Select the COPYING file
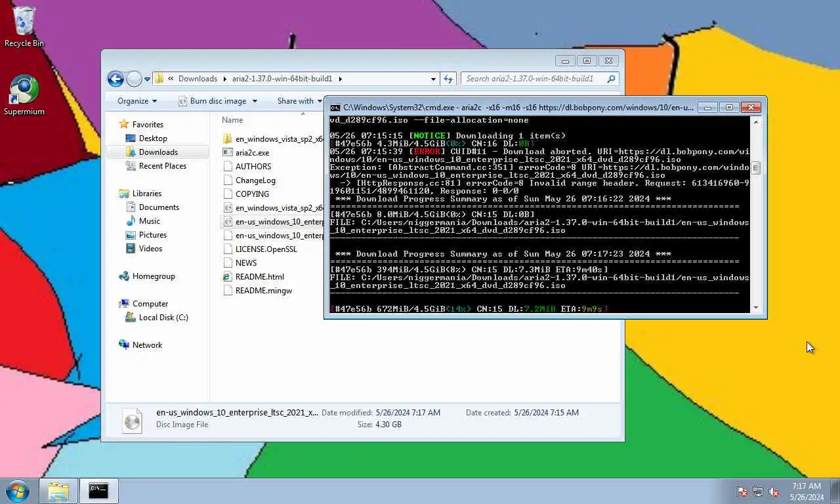Screen dimensions: 840x504 pos(247,194)
